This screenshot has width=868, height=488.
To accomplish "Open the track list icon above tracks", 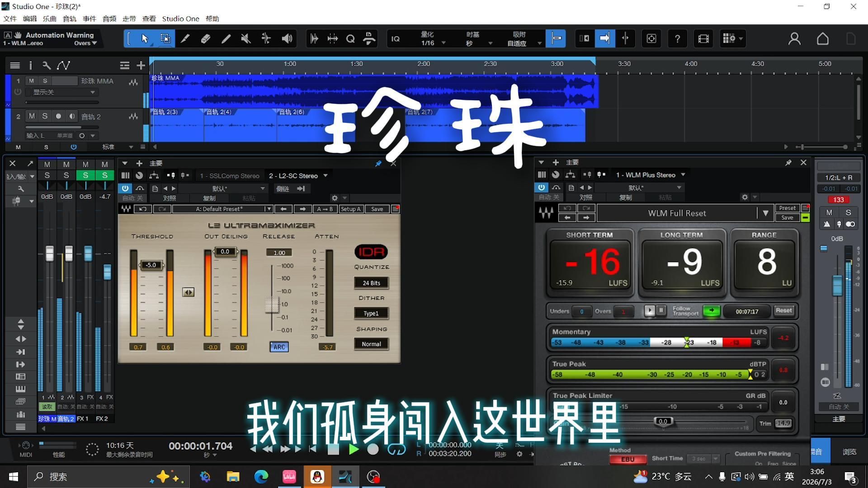I will (x=15, y=66).
